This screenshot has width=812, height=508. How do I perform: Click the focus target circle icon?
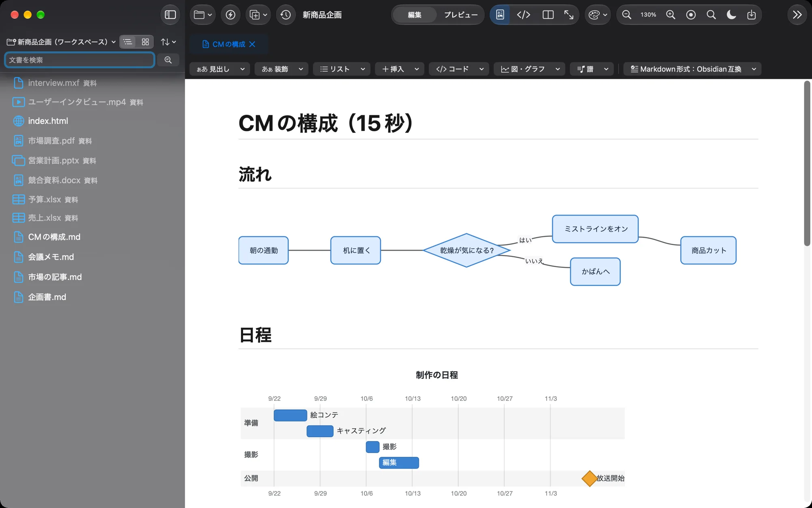coord(691,15)
